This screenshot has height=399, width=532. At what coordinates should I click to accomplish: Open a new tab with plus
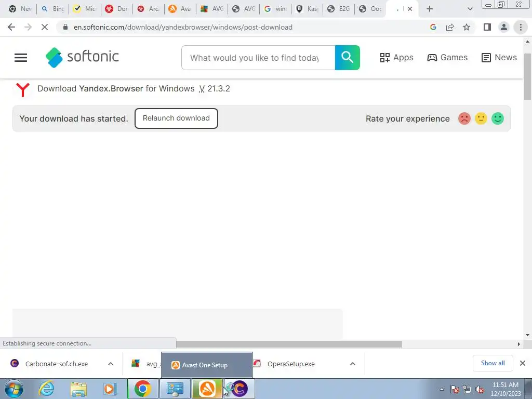pos(430,9)
